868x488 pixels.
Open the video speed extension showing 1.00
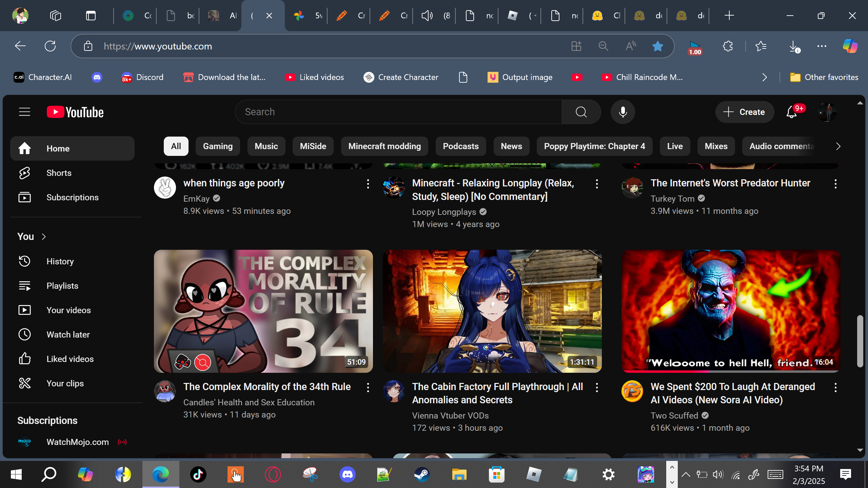point(695,47)
